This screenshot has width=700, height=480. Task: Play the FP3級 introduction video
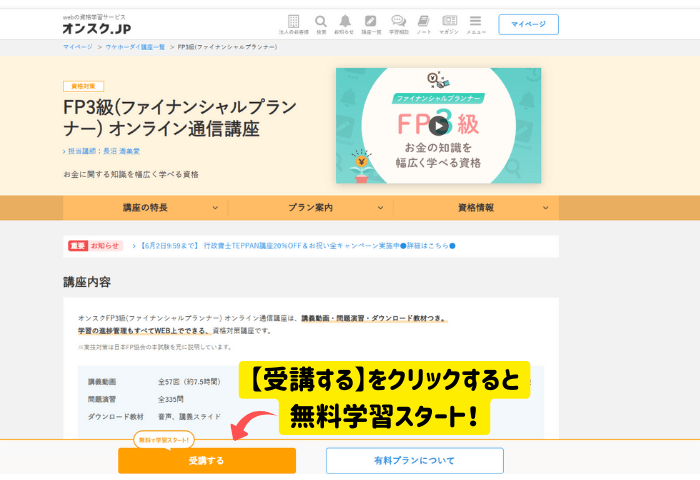[438, 126]
